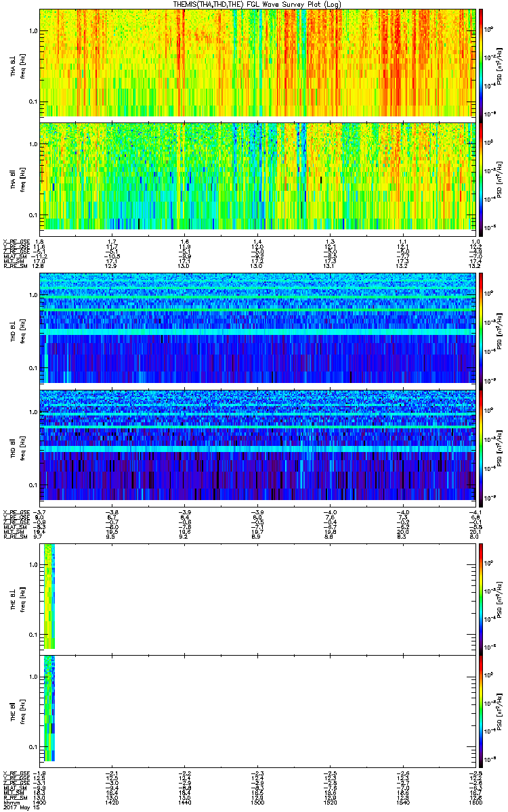
Task: Click the X_RE_GSE row label under THD panels
Action: [16, 511]
